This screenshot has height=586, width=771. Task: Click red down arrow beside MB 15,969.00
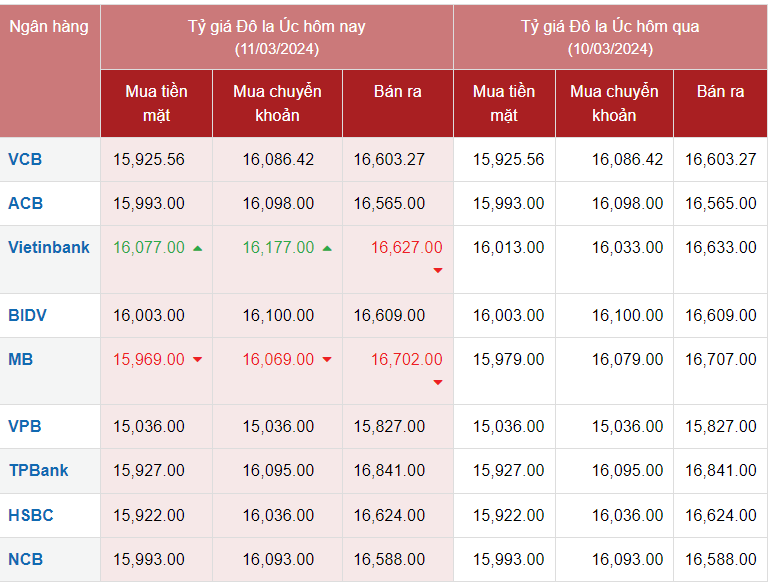click(x=197, y=360)
